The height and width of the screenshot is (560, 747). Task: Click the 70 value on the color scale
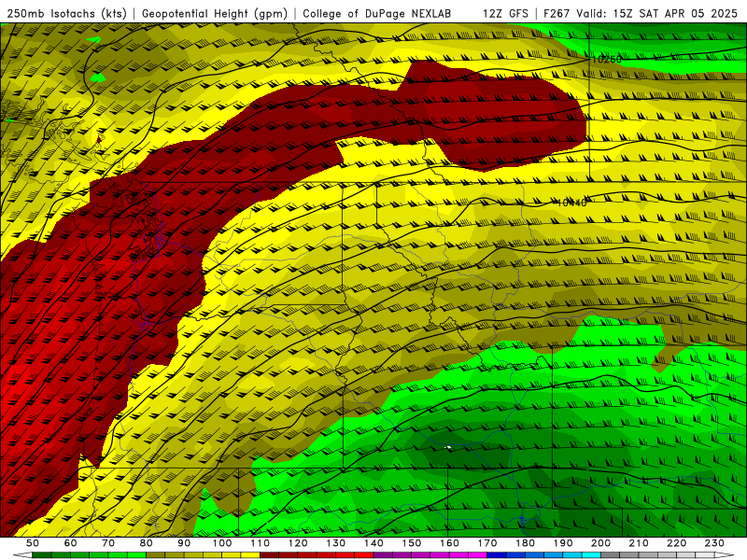(108, 543)
